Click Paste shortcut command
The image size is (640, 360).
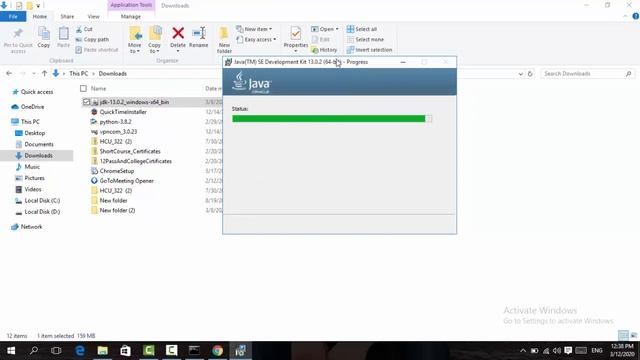click(97, 50)
